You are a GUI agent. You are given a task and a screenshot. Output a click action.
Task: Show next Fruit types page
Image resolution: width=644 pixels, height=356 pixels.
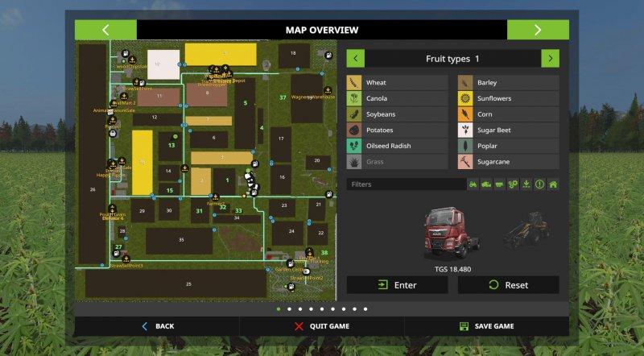coord(551,58)
